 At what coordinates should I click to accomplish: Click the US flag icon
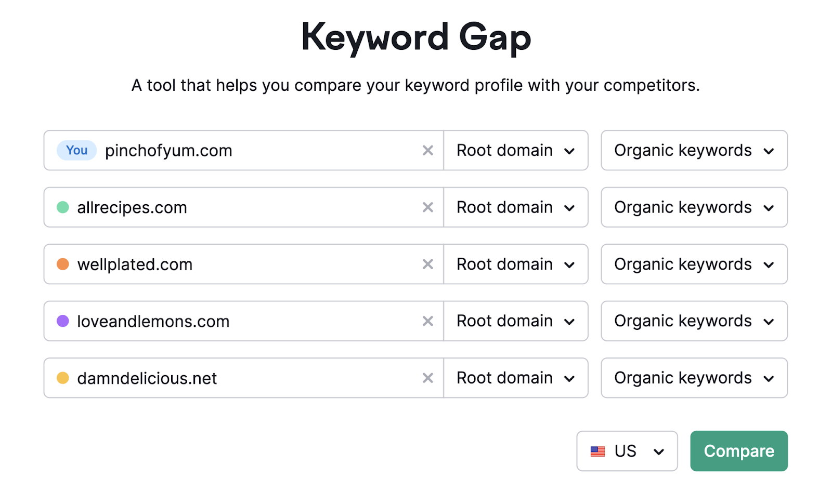tap(599, 451)
